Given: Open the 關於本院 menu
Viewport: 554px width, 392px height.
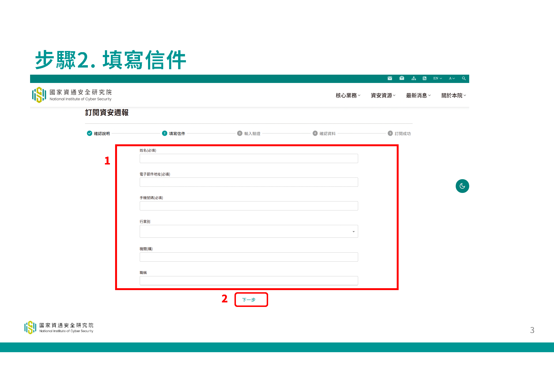Looking at the screenshot, I should click(x=453, y=95).
